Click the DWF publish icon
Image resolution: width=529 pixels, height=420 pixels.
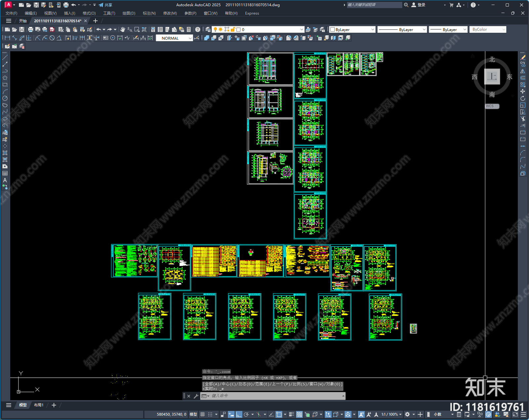point(52,29)
